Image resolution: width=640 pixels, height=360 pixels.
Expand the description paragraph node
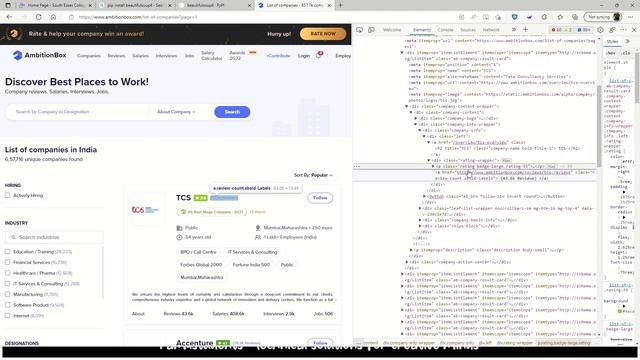411,250
